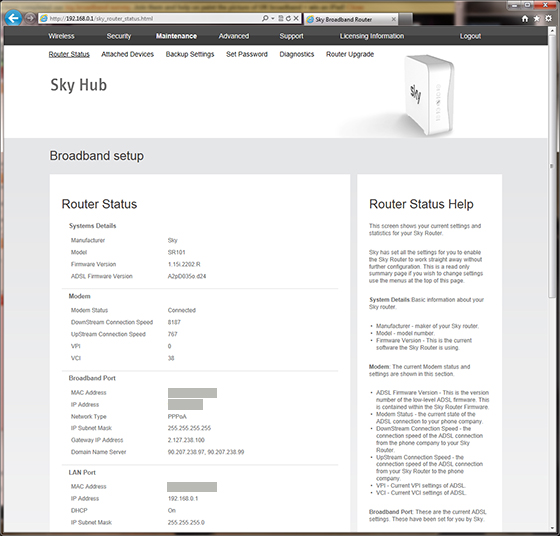The image size is (560, 536).
Task: Close the Sky Broadband Router tab
Action: pos(393,19)
